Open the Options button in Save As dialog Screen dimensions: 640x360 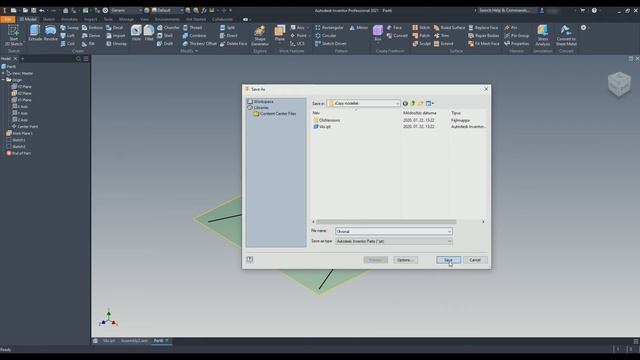[x=405, y=260]
